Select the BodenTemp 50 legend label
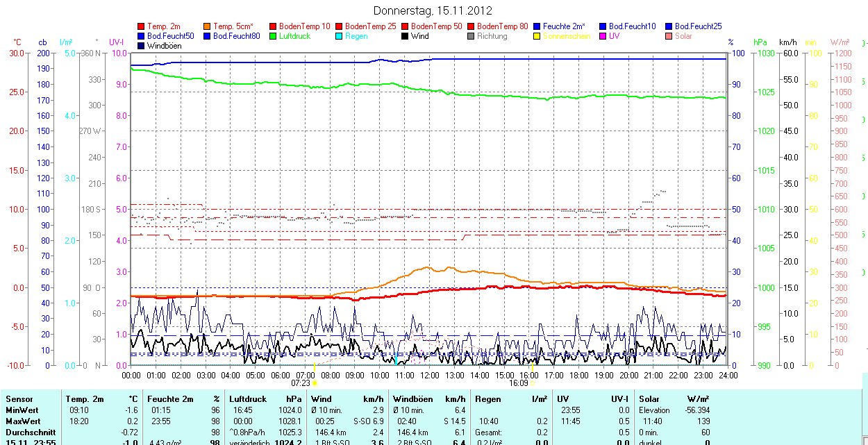The width and height of the screenshot is (868, 445). click(x=436, y=26)
